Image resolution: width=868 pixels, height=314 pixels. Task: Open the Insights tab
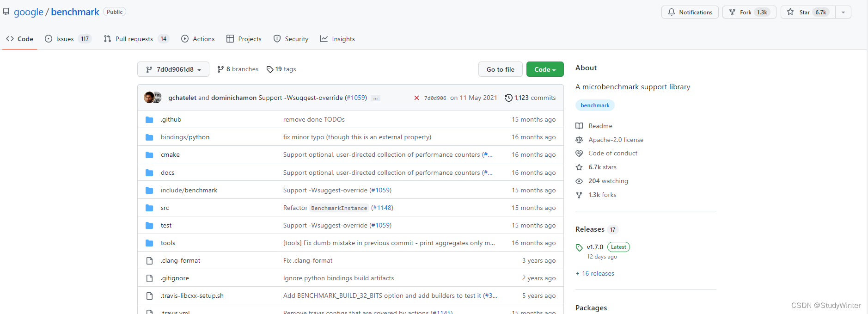337,39
